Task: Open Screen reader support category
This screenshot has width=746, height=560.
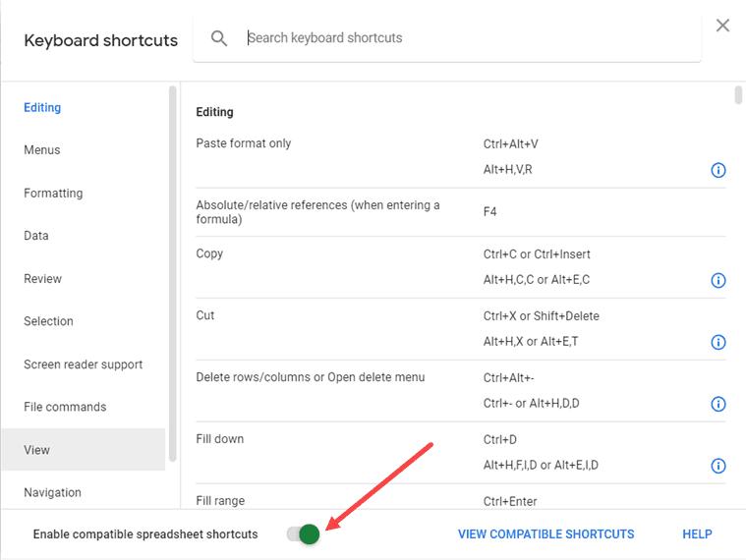Action: (x=84, y=364)
